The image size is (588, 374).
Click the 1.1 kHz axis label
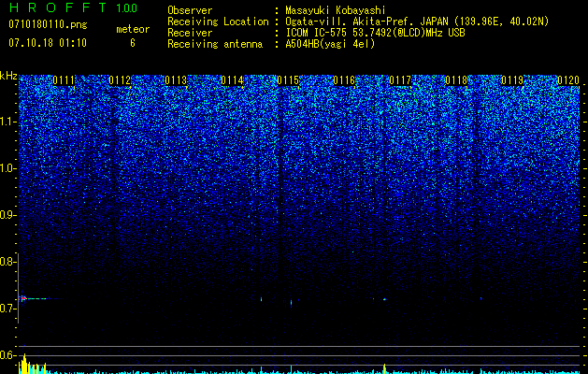(7, 122)
